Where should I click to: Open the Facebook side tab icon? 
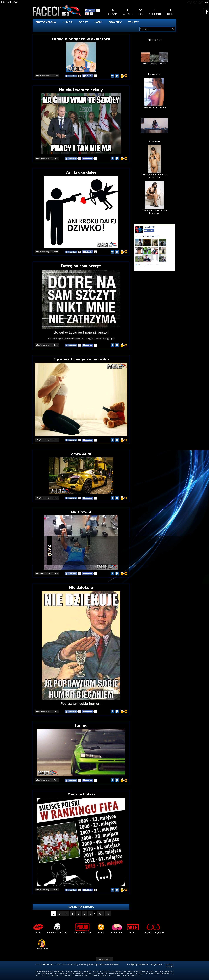206,12
